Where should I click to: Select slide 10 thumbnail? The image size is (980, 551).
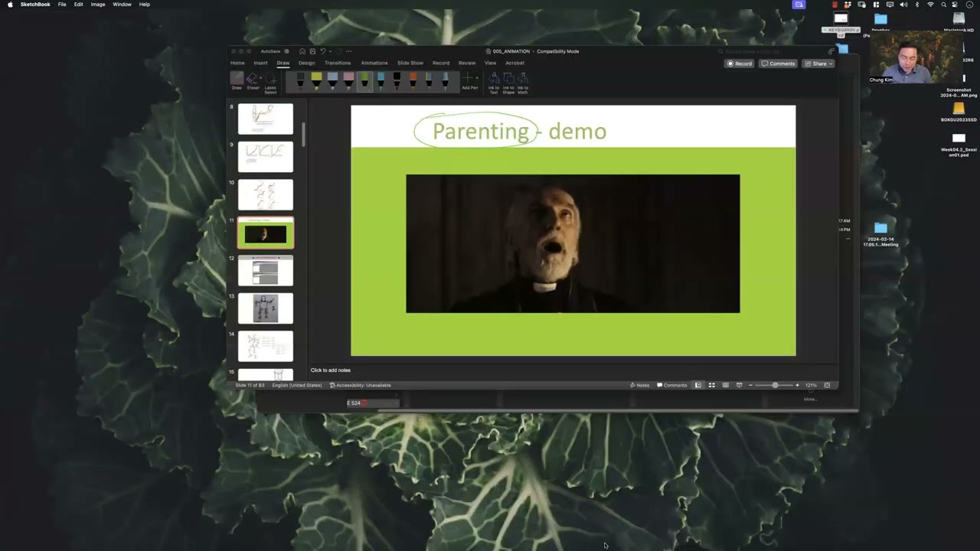pos(266,194)
